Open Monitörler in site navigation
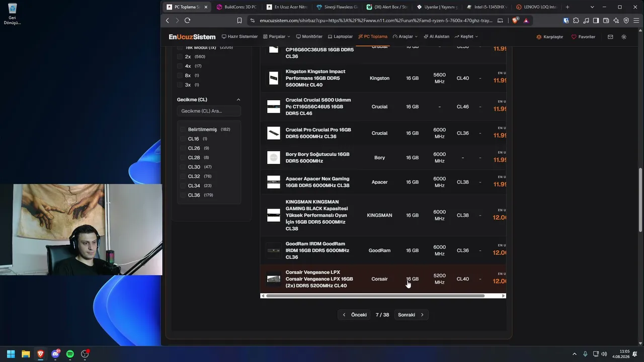Viewport: 644px width, 362px height. click(309, 37)
